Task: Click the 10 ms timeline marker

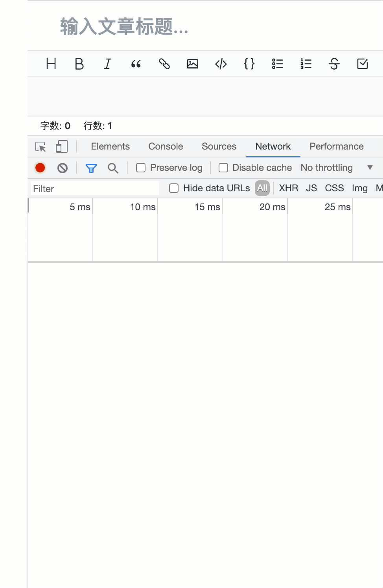Action: pyautogui.click(x=143, y=207)
